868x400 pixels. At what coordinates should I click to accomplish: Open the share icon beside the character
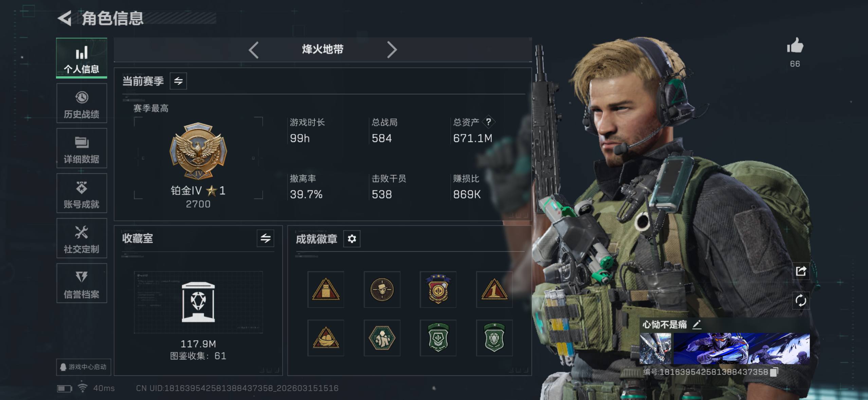coord(801,271)
